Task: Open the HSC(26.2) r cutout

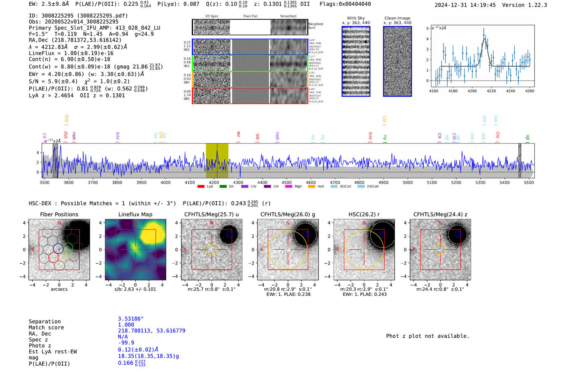Action: click(364, 250)
